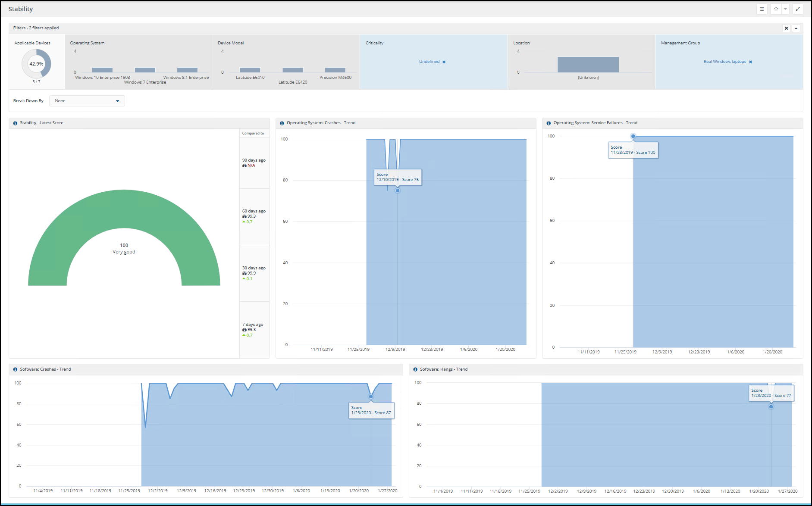Select the (Unknown) location bar

(588, 65)
